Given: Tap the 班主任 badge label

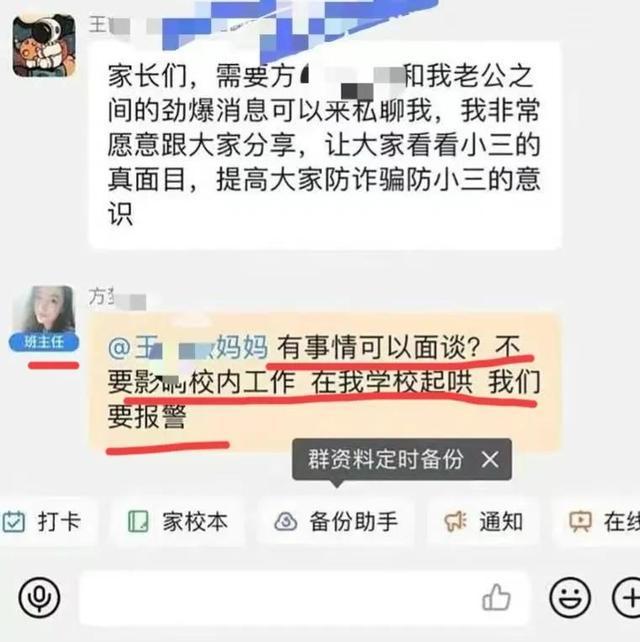Looking at the screenshot, I should pos(44,342).
